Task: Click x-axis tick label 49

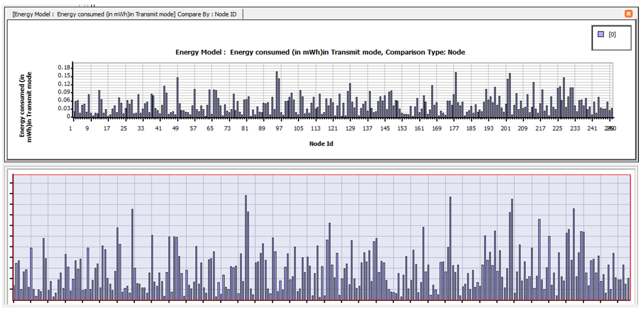Action: [x=175, y=128]
